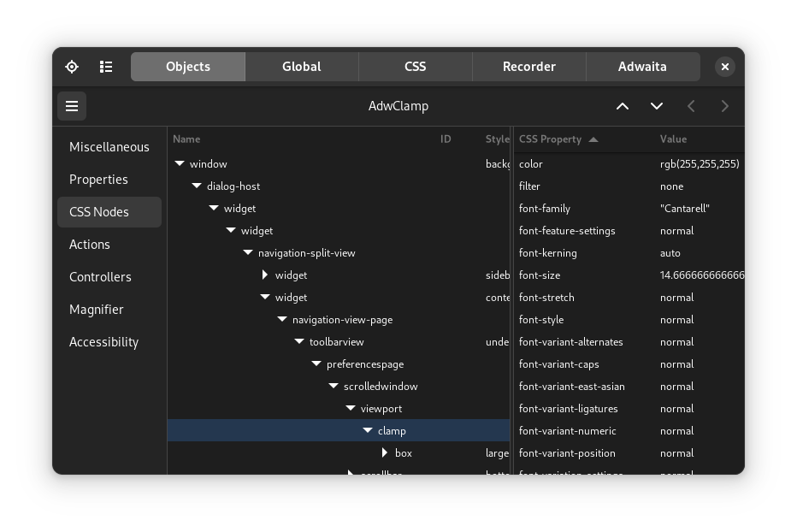Screen dimensions: 797x532
Task: Collapse the window tree node
Action: pos(180,163)
